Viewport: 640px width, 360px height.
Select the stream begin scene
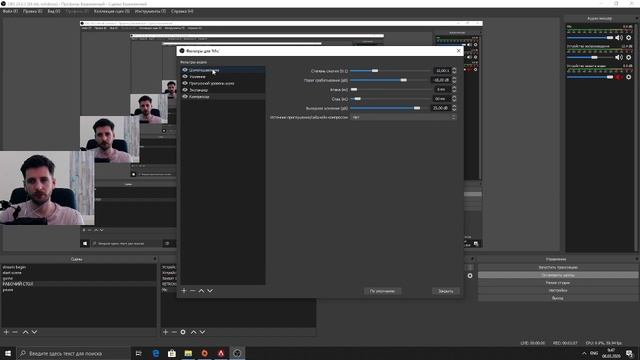(x=78, y=267)
